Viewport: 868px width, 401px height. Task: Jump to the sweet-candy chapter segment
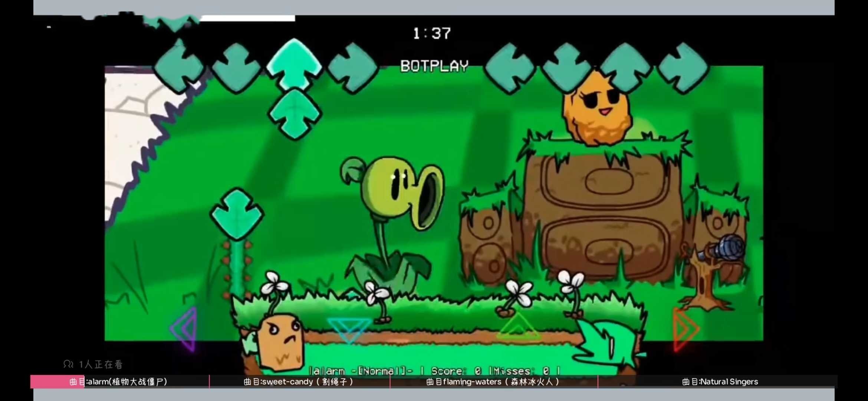click(299, 382)
